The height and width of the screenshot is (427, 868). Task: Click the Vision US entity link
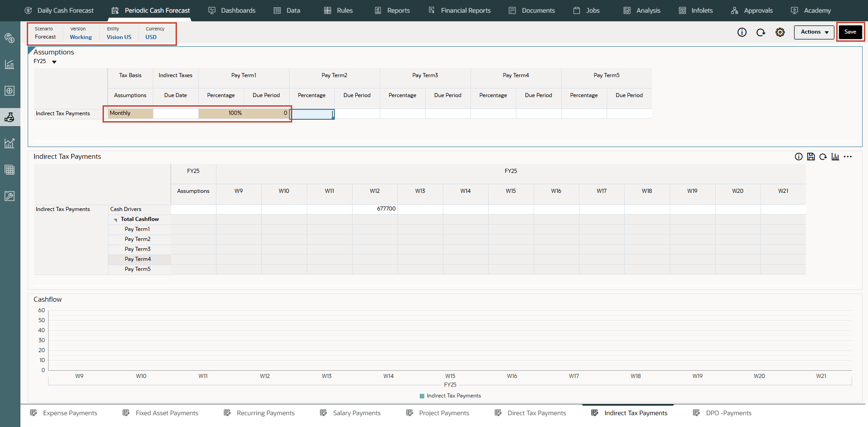coord(119,37)
